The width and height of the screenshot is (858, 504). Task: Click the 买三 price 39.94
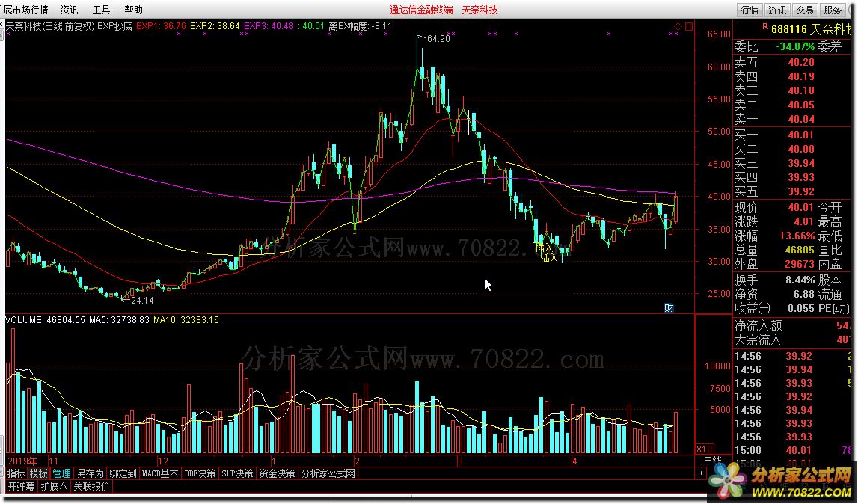[801, 163]
